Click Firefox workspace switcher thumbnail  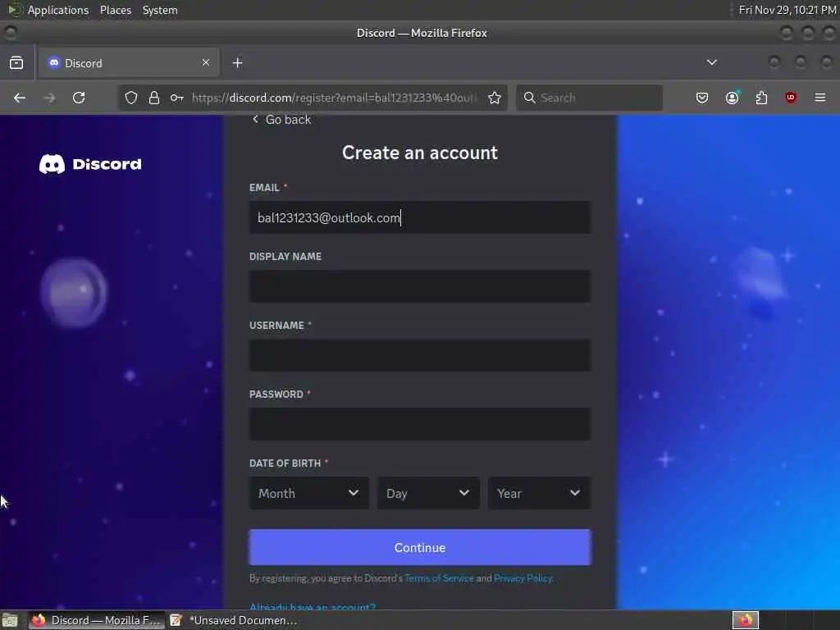745,620
